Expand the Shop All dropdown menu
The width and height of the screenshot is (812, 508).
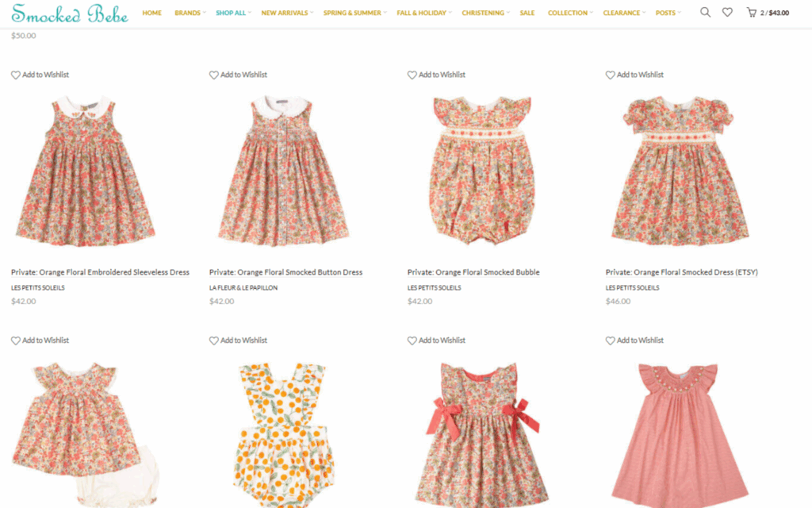coord(233,13)
